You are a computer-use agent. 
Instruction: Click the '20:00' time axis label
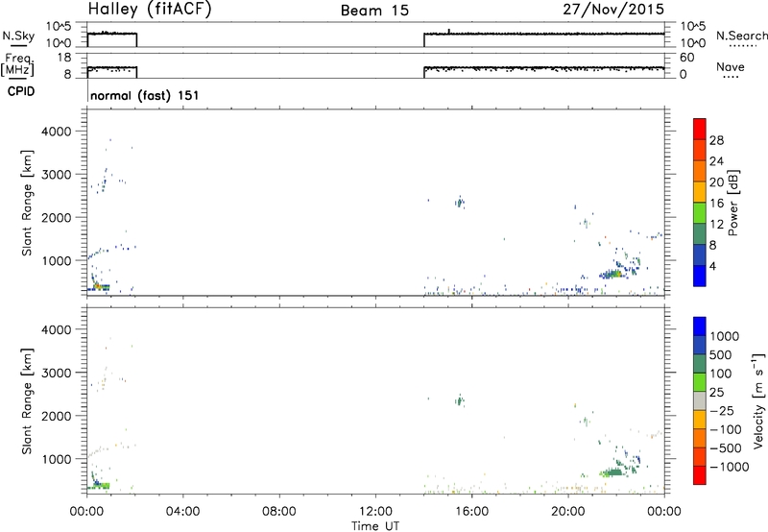coord(568,512)
